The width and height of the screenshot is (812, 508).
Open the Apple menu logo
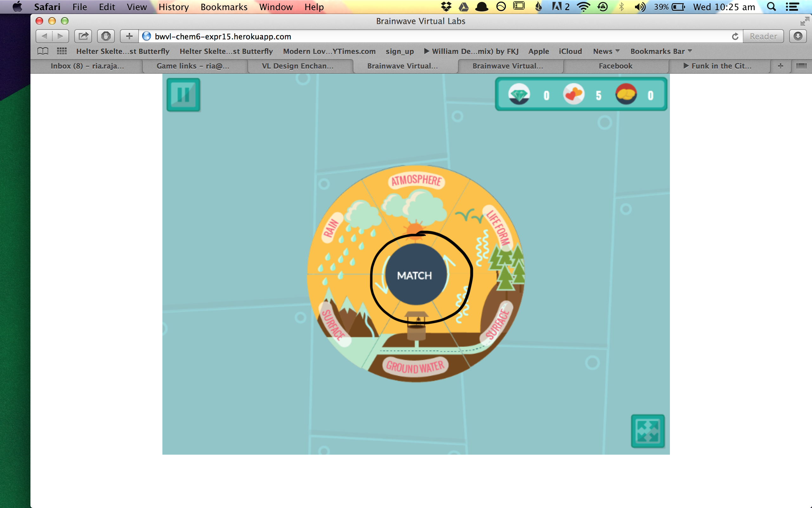click(17, 7)
